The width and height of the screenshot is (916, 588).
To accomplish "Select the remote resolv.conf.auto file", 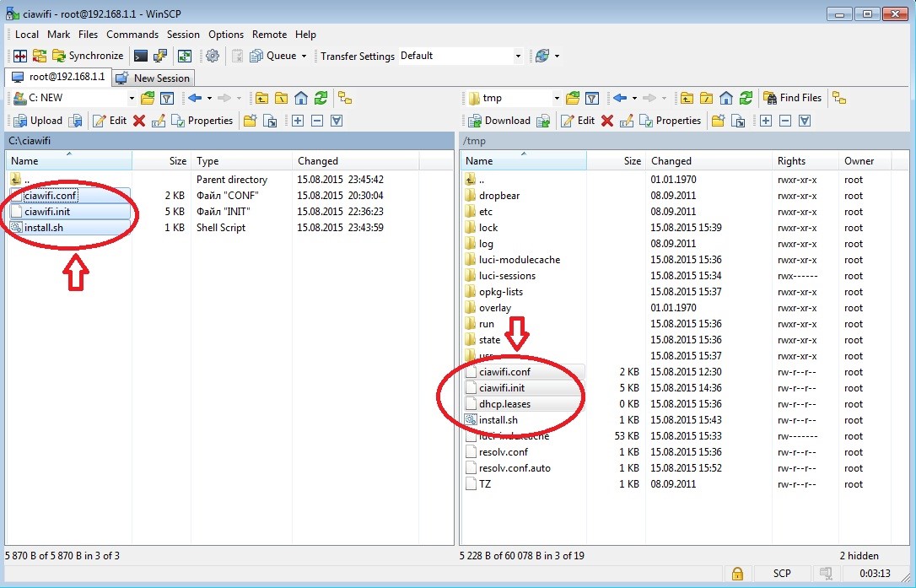I will [514, 468].
